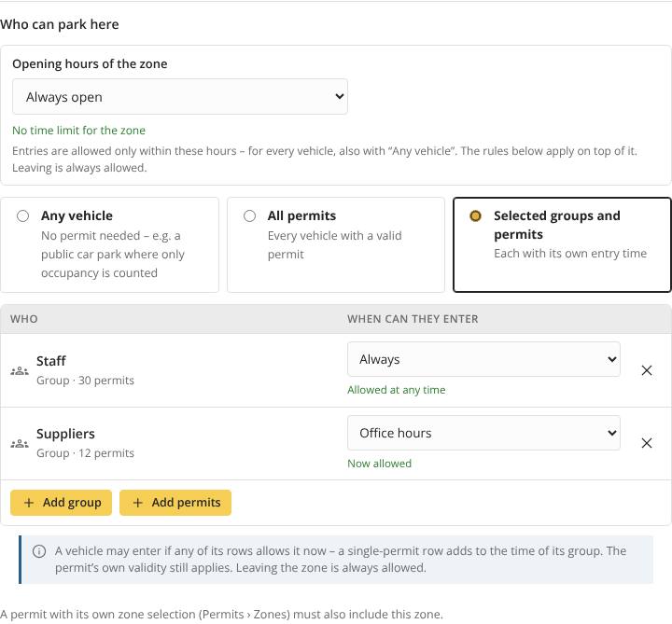The height and width of the screenshot is (624, 672).
Task: Click 'Each with its own entry time' description
Action: 570,254
